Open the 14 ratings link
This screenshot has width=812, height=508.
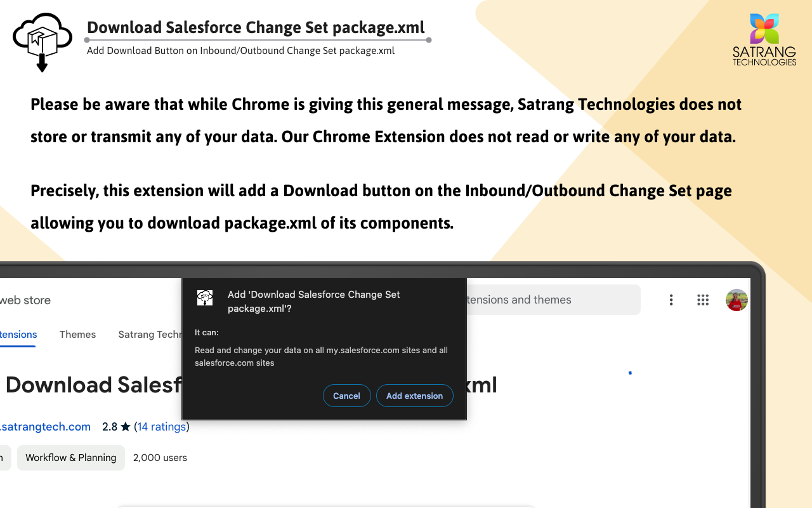(x=161, y=427)
